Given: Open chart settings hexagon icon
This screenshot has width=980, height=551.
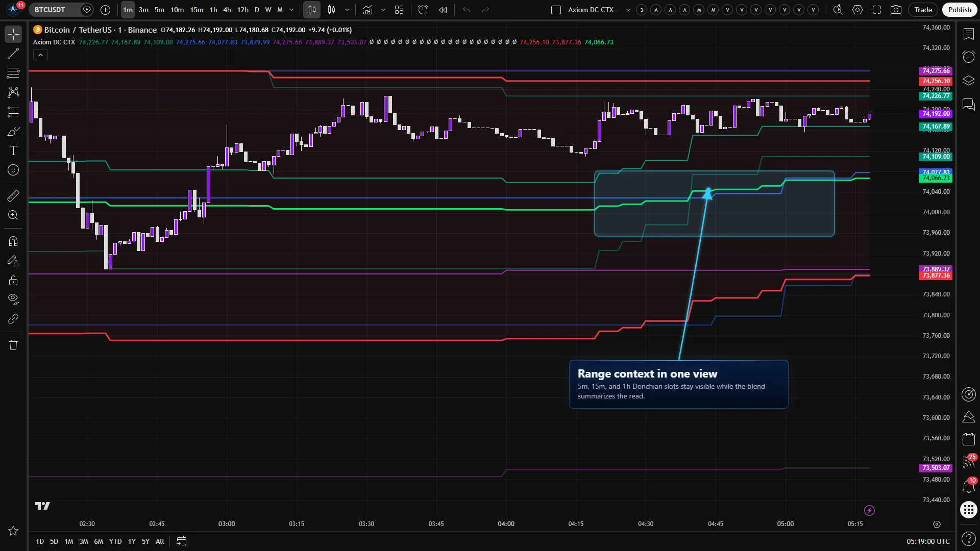Looking at the screenshot, I should pos(857,10).
